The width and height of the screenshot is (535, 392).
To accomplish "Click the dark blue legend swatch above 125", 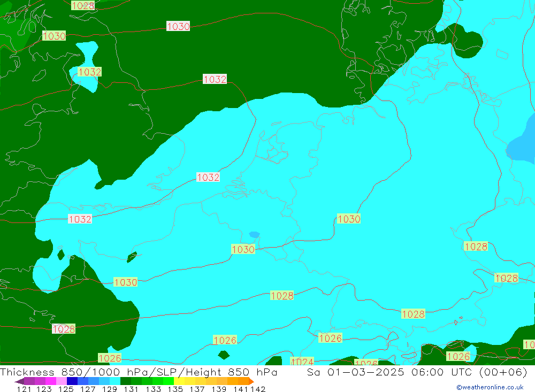I will 72,381.
